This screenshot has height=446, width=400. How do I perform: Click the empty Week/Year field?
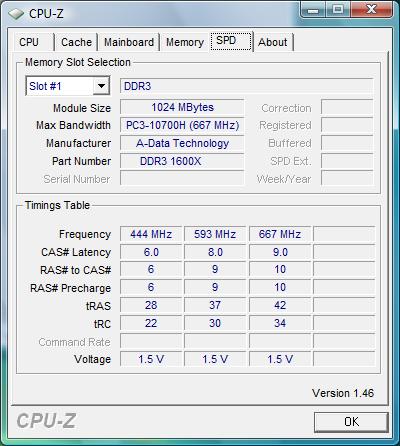pyautogui.click(x=347, y=179)
